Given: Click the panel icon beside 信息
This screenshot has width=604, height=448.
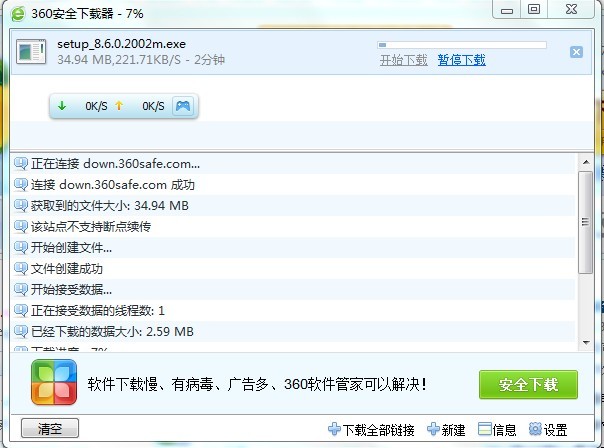Looking at the screenshot, I should (x=485, y=429).
